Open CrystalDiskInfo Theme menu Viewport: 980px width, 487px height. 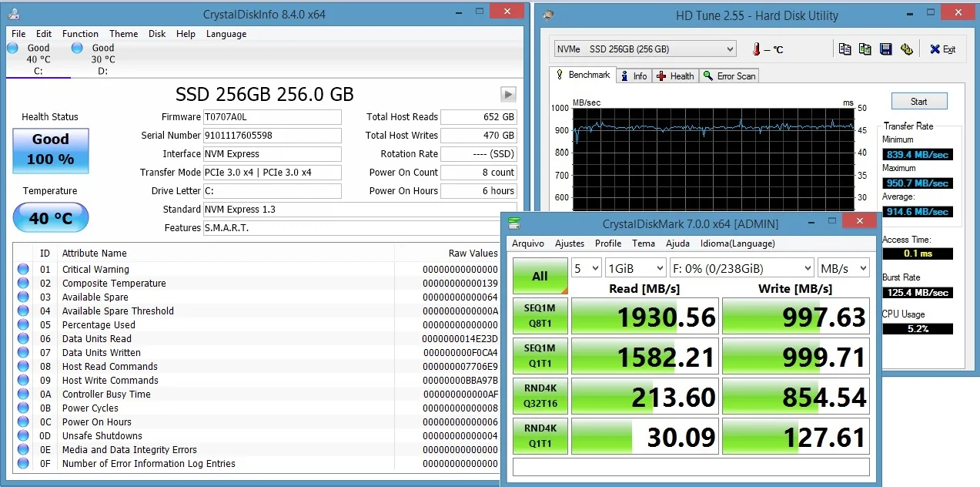click(123, 34)
